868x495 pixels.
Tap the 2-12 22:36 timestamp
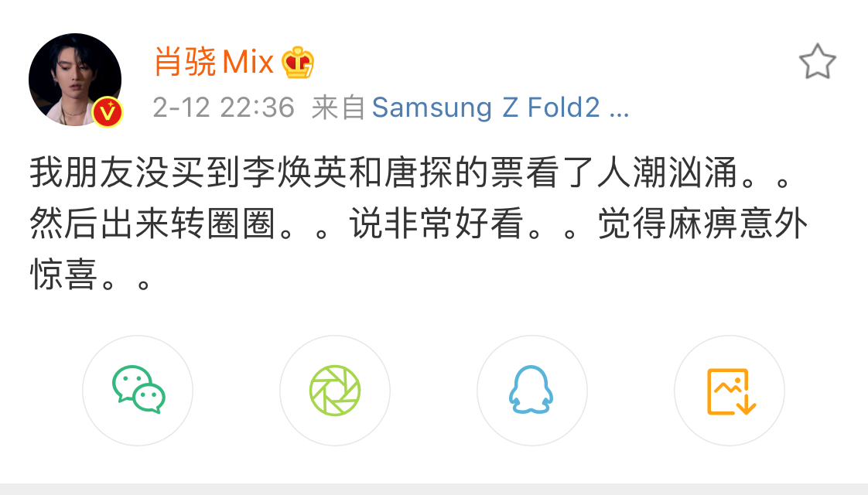pyautogui.click(x=223, y=108)
